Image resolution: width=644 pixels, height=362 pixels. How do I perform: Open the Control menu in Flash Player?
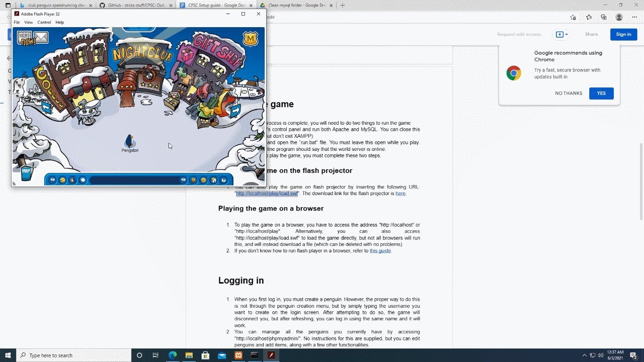point(44,22)
